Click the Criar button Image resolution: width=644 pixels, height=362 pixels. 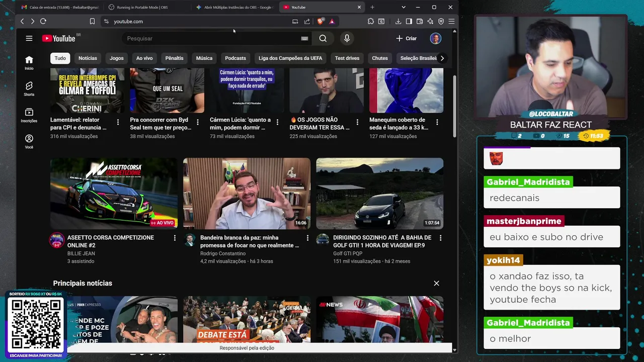pos(407,38)
